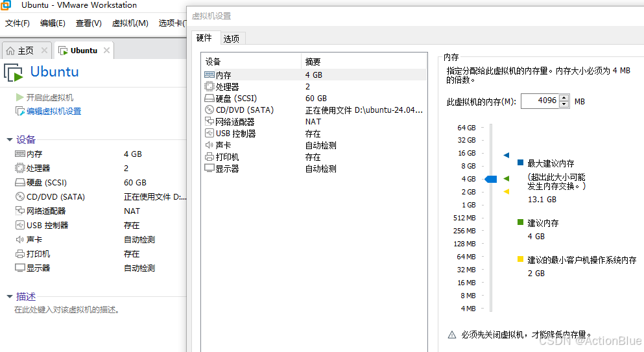Click the CD/DVD (SATA) disc icon in main window
The height and width of the screenshot is (352, 644).
click(19, 196)
